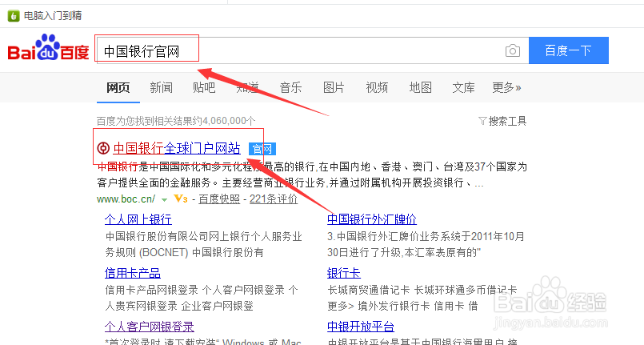Click the www.boc.cn/ URL text
Image resolution: width=644 pixels, height=345 pixels.
[x=126, y=199]
